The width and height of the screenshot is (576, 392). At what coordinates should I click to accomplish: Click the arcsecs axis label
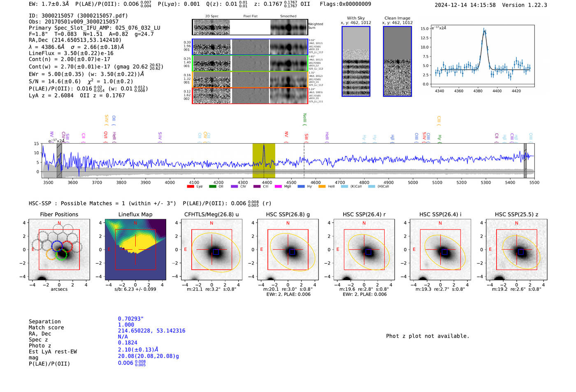59,289
